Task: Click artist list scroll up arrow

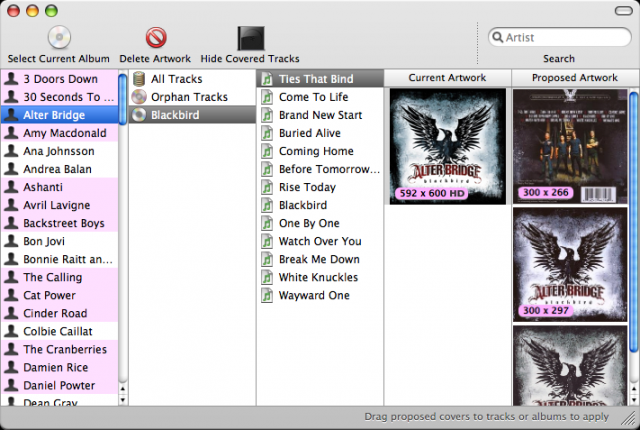Action: (122, 389)
